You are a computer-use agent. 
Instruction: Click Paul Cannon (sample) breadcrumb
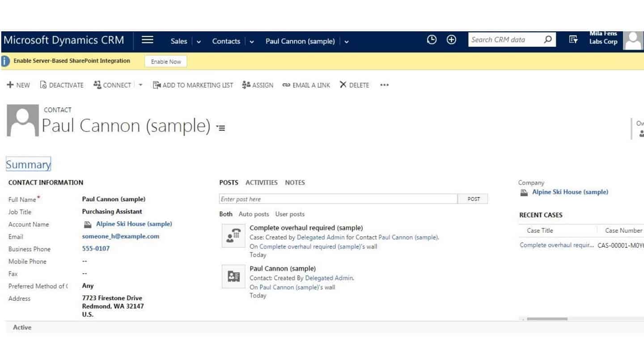pos(300,41)
